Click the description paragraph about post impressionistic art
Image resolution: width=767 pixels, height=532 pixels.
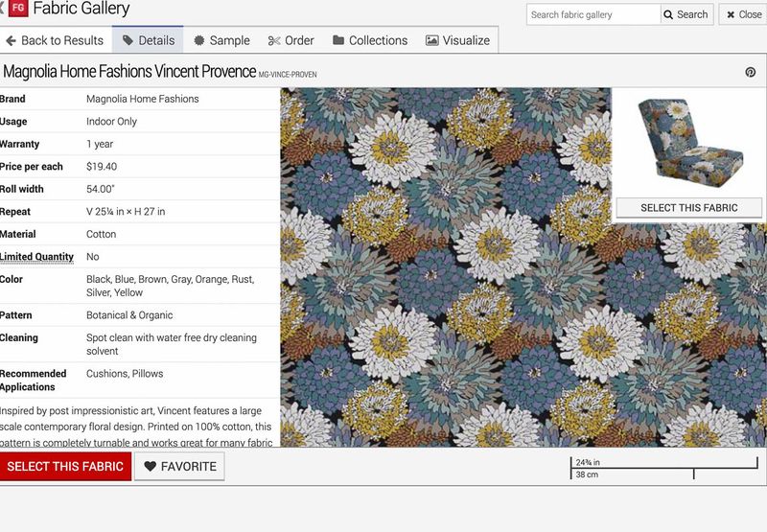pyautogui.click(x=136, y=427)
